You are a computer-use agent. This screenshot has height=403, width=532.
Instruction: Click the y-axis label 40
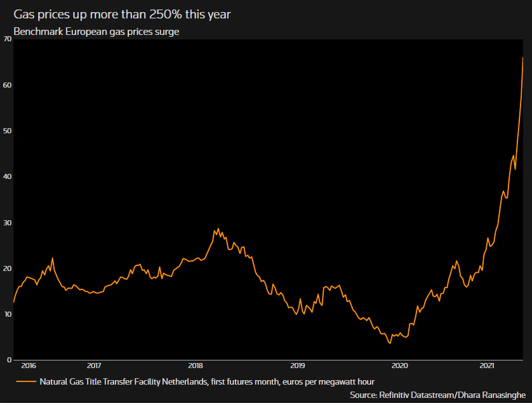click(7, 176)
